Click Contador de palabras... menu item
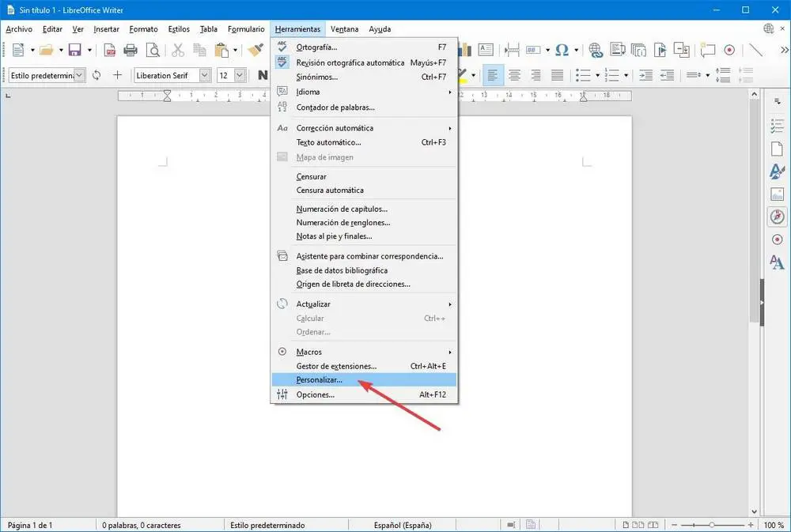The height and width of the screenshot is (532, 791). 364,108
